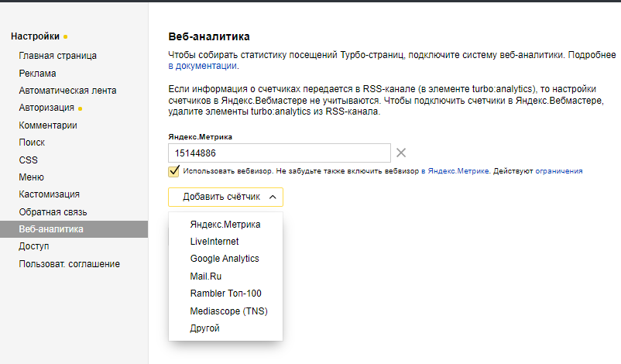This screenshot has width=621, height=364.
Task: Toggle the Использовать вебвизор checkbox
Action: pyautogui.click(x=173, y=171)
